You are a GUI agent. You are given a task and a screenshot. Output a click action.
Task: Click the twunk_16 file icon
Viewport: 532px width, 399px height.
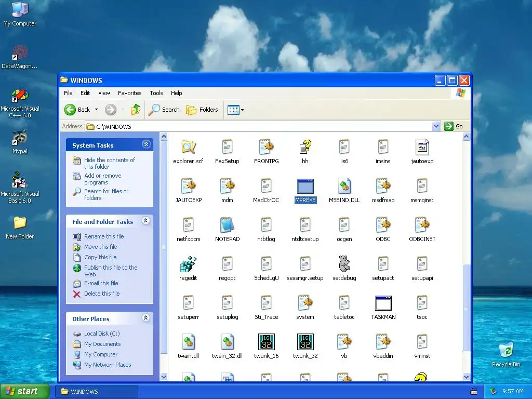point(267,342)
